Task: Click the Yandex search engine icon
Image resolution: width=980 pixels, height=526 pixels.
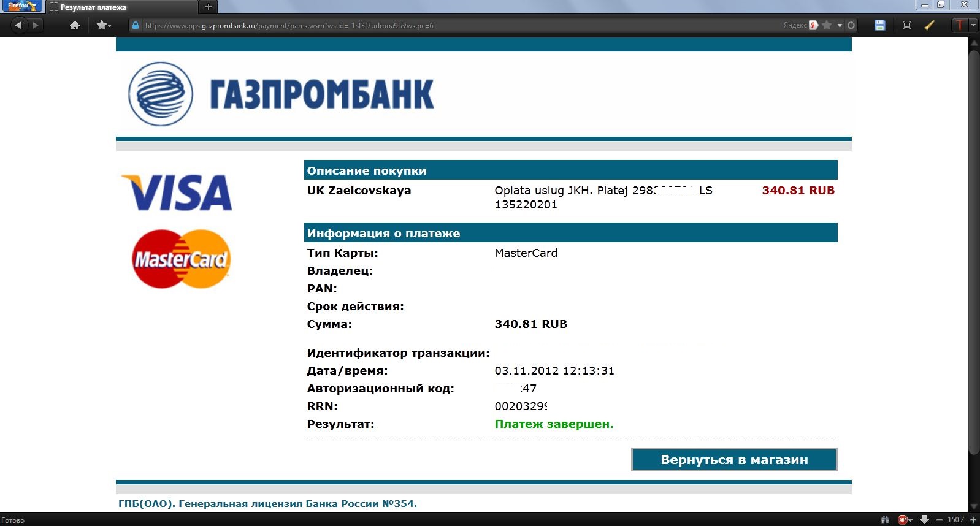Action: (x=813, y=25)
